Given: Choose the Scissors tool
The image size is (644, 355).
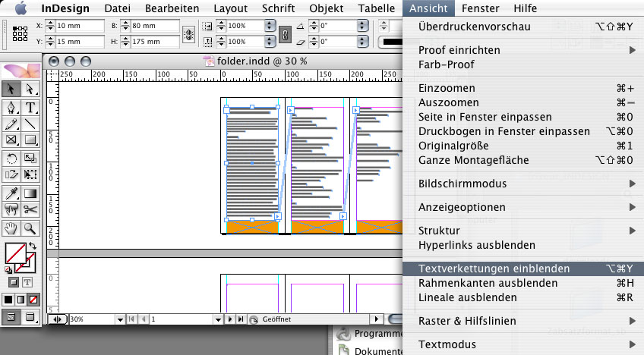Looking at the screenshot, I should click(30, 210).
